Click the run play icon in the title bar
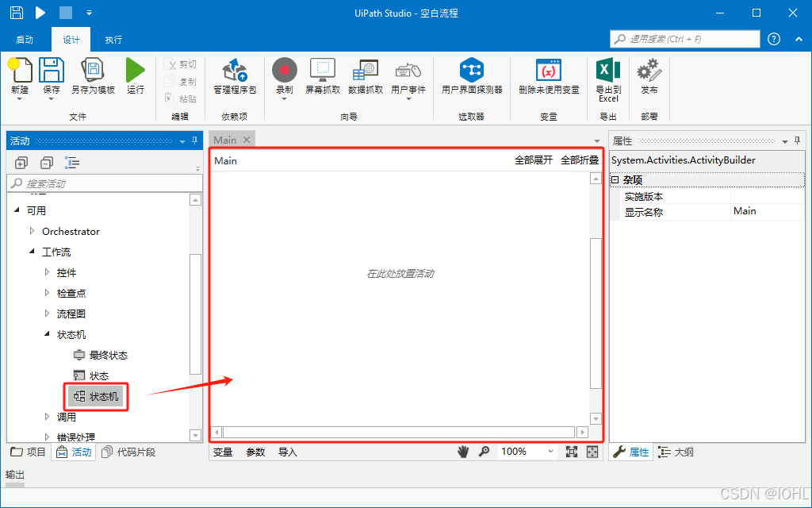 (x=40, y=13)
